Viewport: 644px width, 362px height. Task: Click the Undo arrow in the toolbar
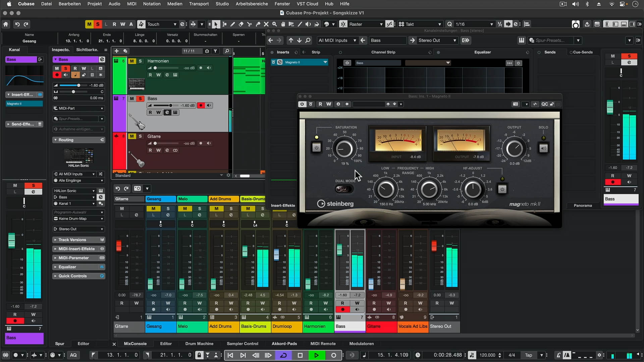pyautogui.click(x=17, y=24)
